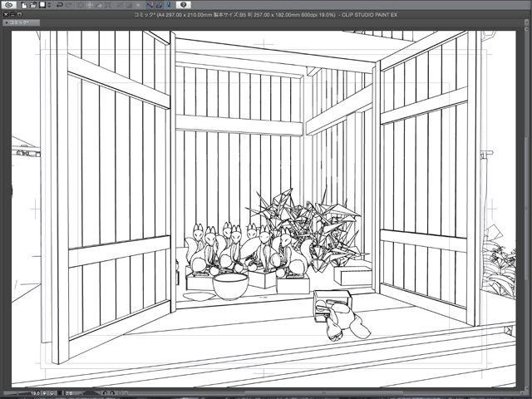This screenshot has height=399, width=532.
Task: Fit canvas to screen icon
Action: coord(60,393)
